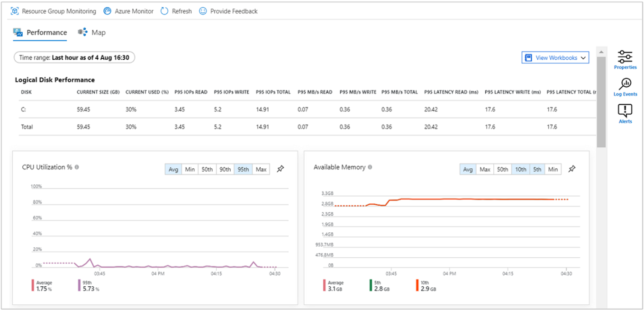Screen dimensions: 644x310
Task: Switch to the Map tab
Action: [x=98, y=33]
